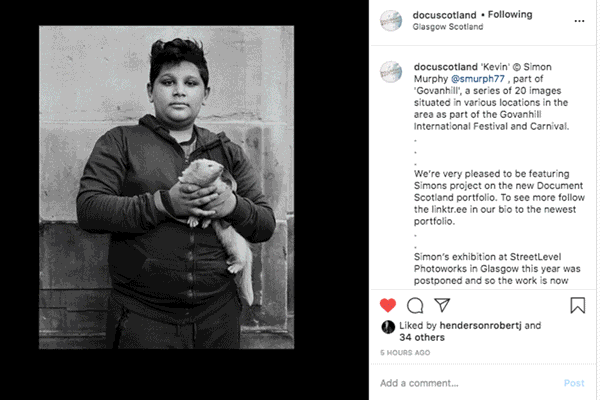Image resolution: width=600 pixels, height=400 pixels.
Task: Open the @smurph77 profile mention
Action: [x=478, y=79]
